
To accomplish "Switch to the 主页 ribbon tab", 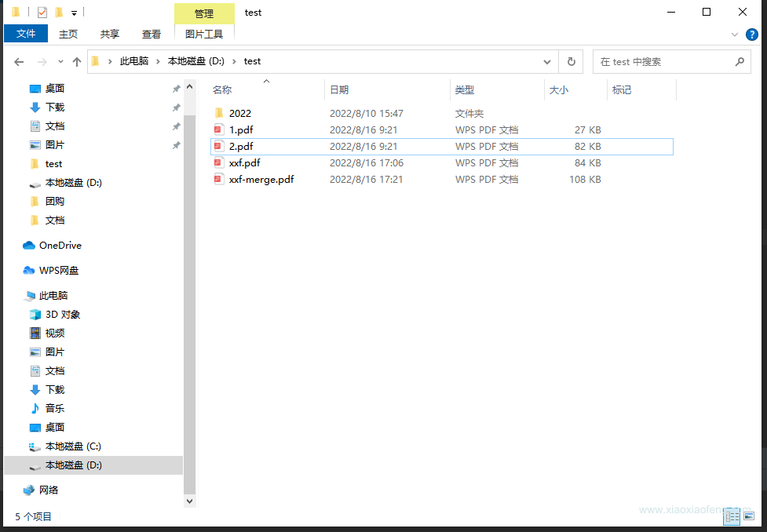I will tap(68, 35).
